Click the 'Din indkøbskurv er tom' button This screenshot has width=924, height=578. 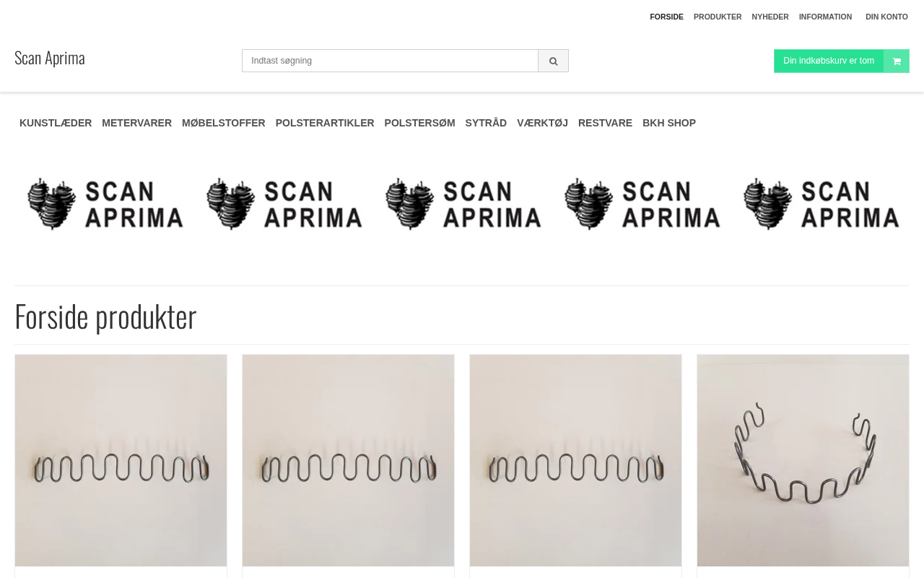[x=829, y=61]
